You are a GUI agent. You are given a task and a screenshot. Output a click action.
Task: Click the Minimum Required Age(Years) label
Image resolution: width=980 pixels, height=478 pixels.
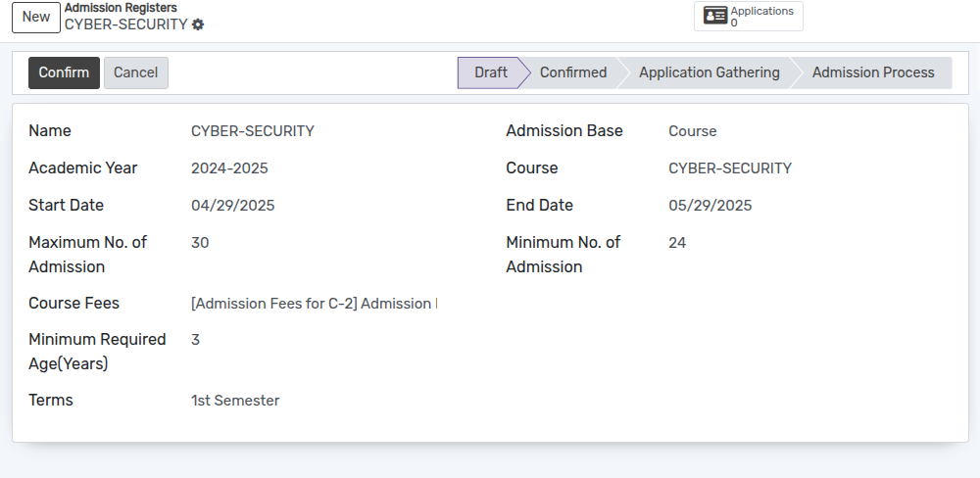97,352
